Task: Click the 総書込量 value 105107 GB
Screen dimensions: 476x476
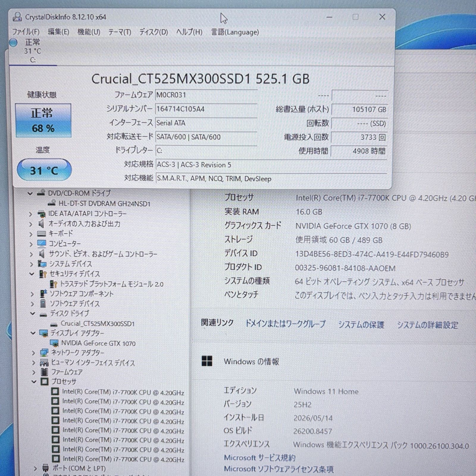Action: (x=359, y=109)
